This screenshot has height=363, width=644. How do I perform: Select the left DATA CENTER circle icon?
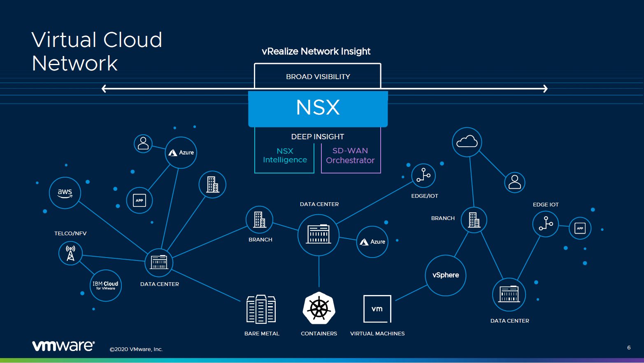159,262
